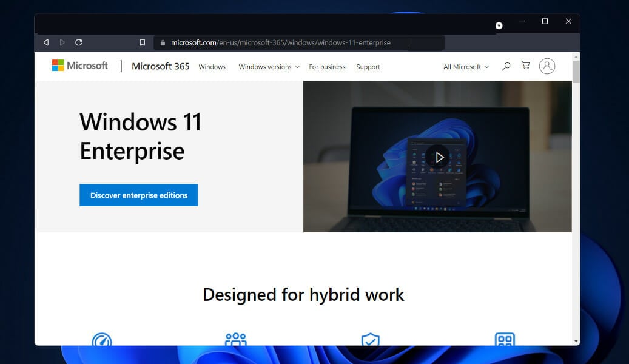Bookmark this page using the bookmark icon

[x=142, y=42]
